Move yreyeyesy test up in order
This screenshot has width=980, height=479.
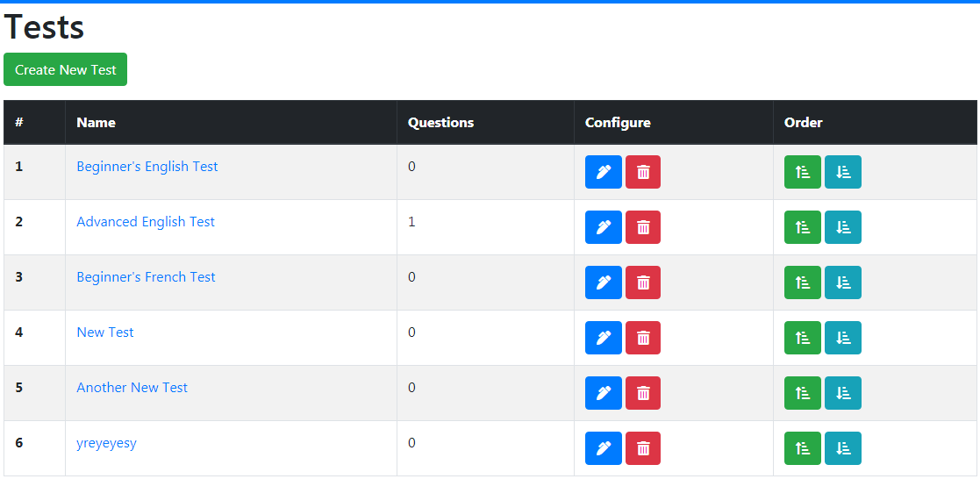click(x=803, y=448)
